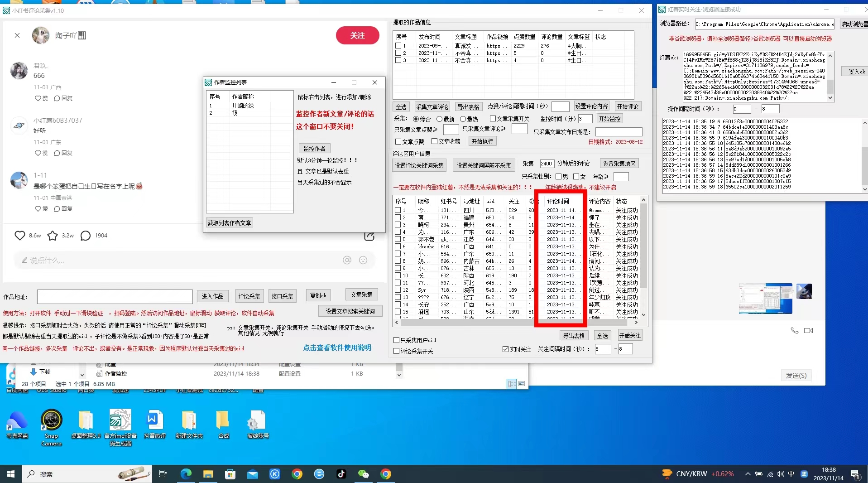Tick the 只采集用户uid checkbox
Image resolution: width=868 pixels, height=483 pixels.
click(397, 340)
